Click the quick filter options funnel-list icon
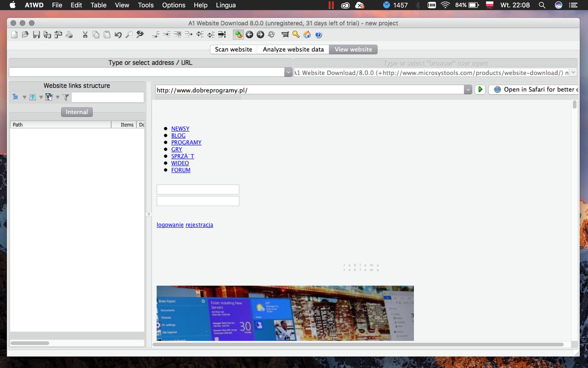This screenshot has width=588, height=368. point(49,97)
